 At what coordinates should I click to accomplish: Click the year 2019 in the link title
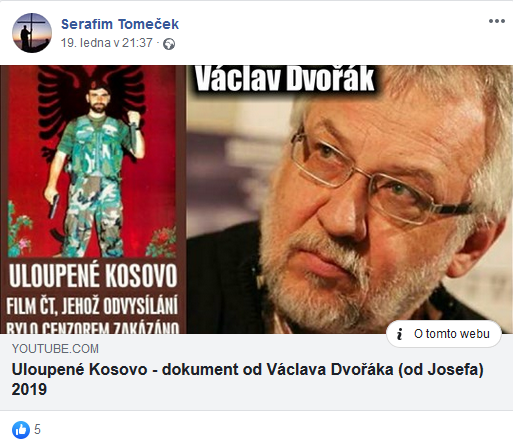(29, 389)
